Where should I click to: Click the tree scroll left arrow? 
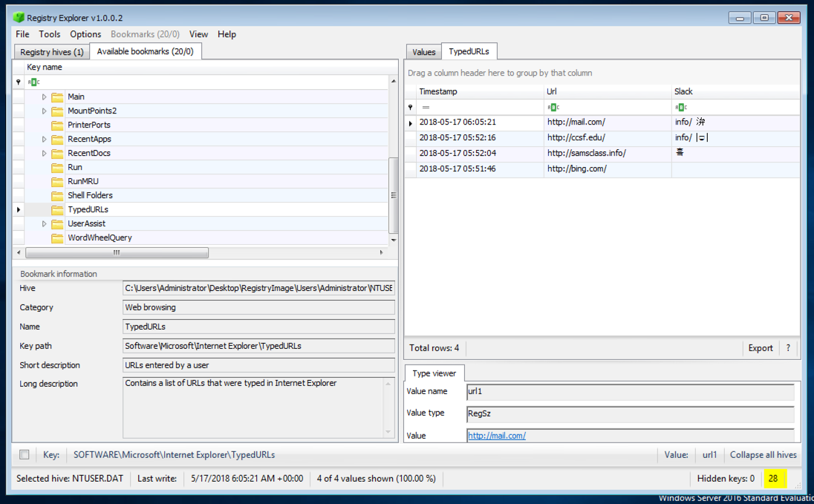pyautogui.click(x=19, y=253)
